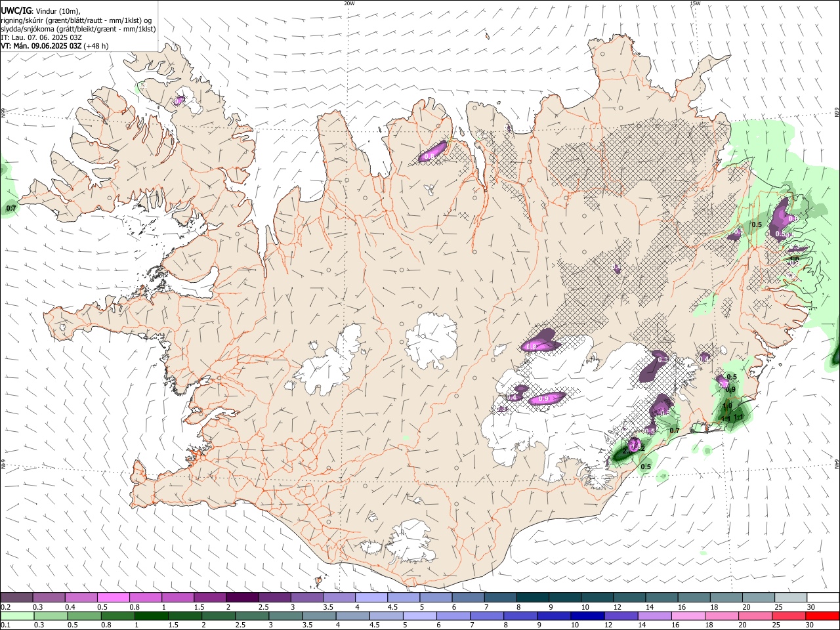Click the top-row legend label 25
The width and height of the screenshot is (840, 630).
pos(778,607)
